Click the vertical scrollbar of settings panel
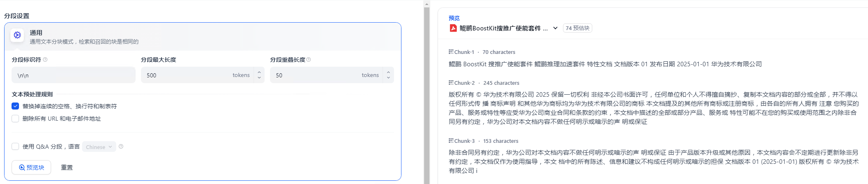 [427, 95]
